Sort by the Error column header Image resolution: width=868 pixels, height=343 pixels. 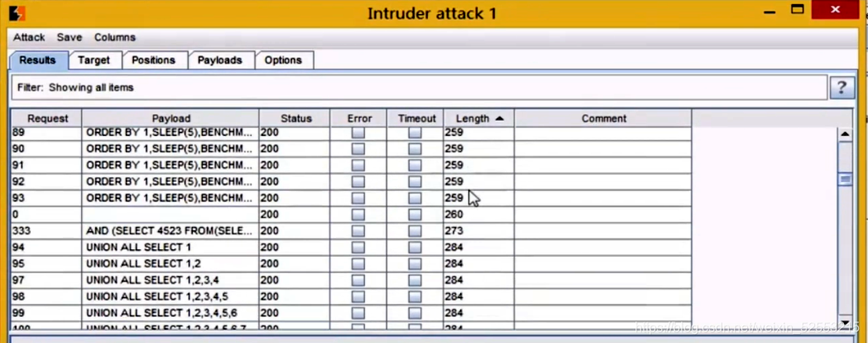[x=359, y=118]
